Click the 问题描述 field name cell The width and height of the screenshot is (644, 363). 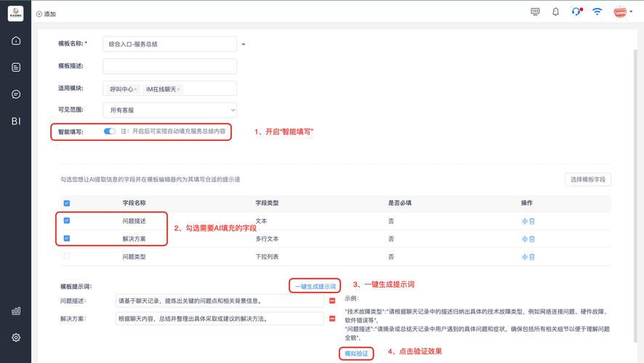[134, 221]
